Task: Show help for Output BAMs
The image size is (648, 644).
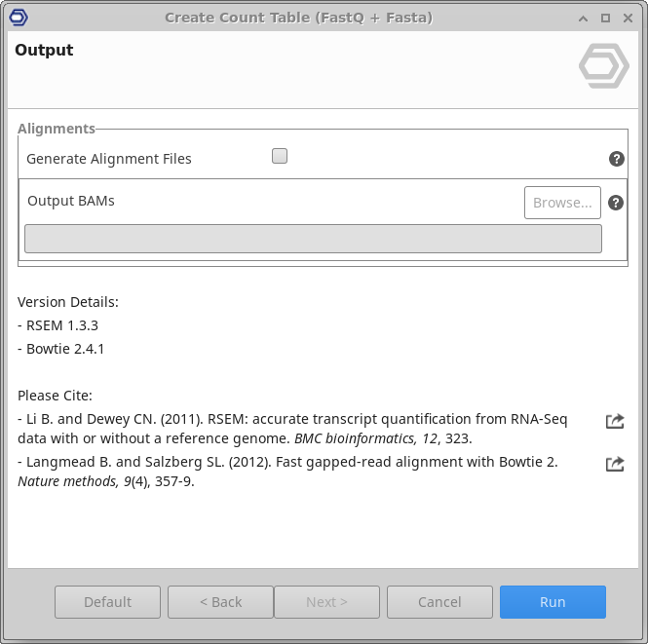Action: click(616, 203)
